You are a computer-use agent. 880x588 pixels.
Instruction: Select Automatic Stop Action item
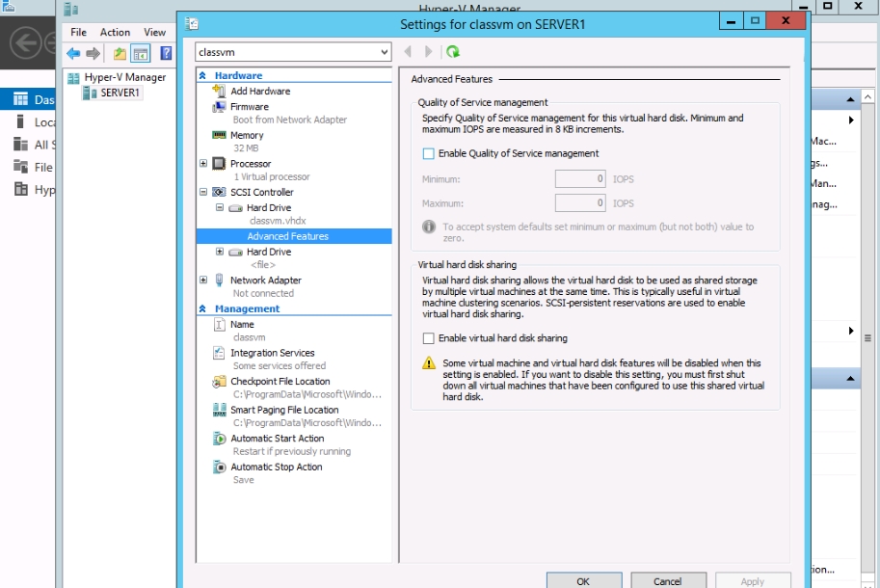[x=276, y=467]
